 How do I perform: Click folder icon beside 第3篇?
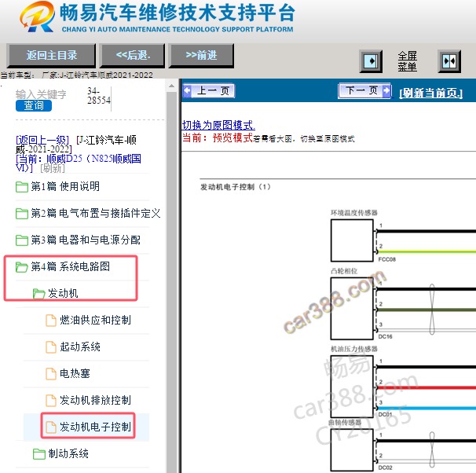pyautogui.click(x=22, y=240)
